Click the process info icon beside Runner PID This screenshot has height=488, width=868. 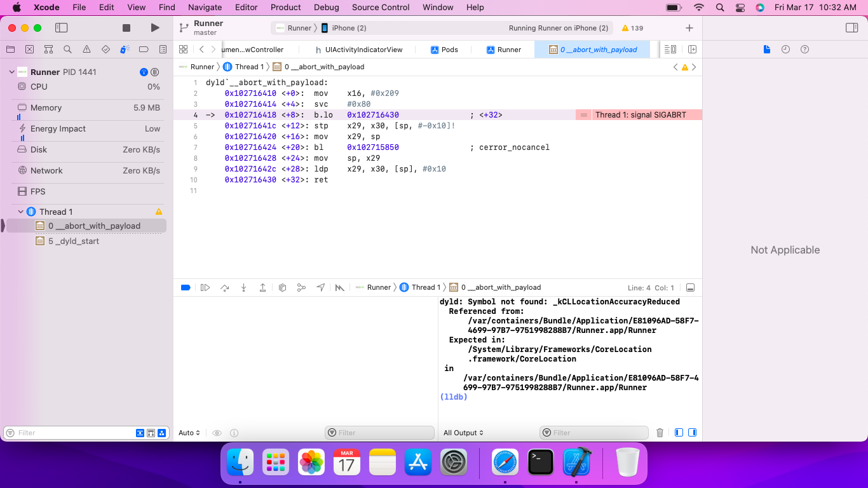(x=144, y=72)
